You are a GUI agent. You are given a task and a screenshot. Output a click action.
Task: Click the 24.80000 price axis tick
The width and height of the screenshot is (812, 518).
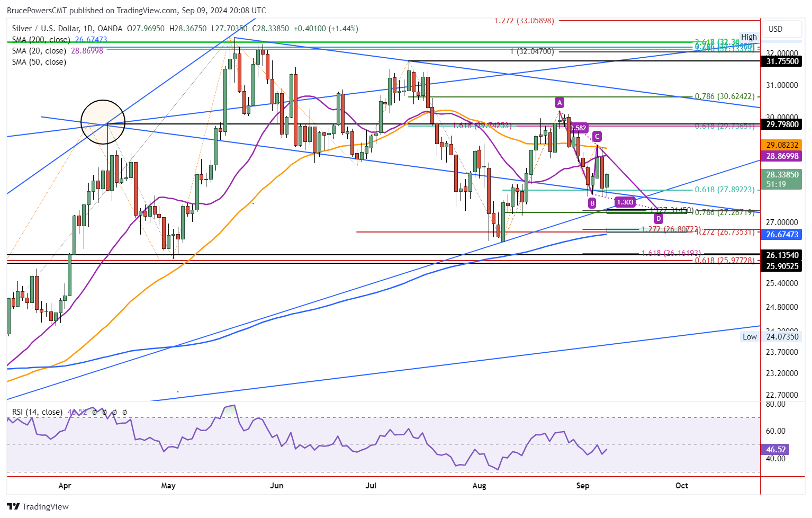(782, 307)
